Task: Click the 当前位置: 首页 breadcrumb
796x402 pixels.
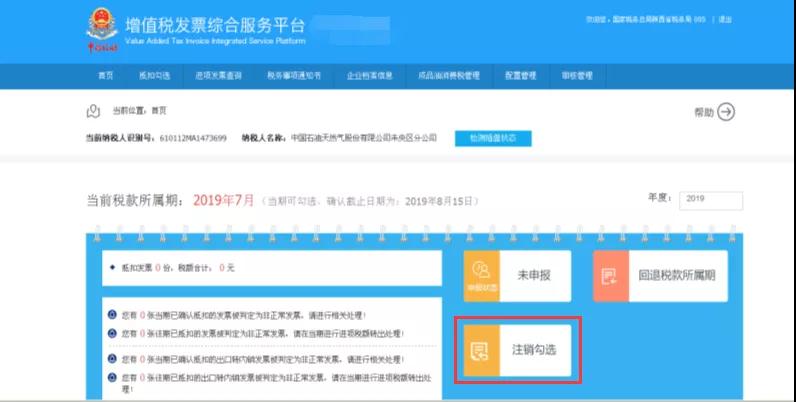Action: (x=139, y=111)
